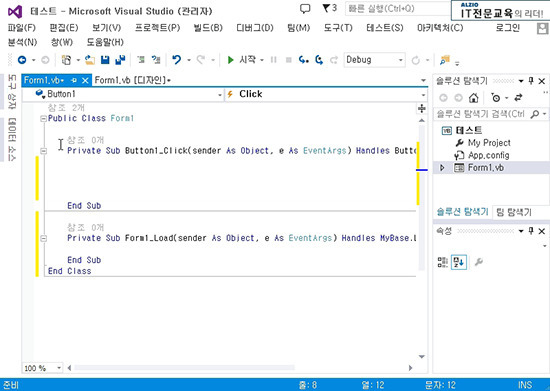Open the feedback speech bubble icon

(x=305, y=9)
